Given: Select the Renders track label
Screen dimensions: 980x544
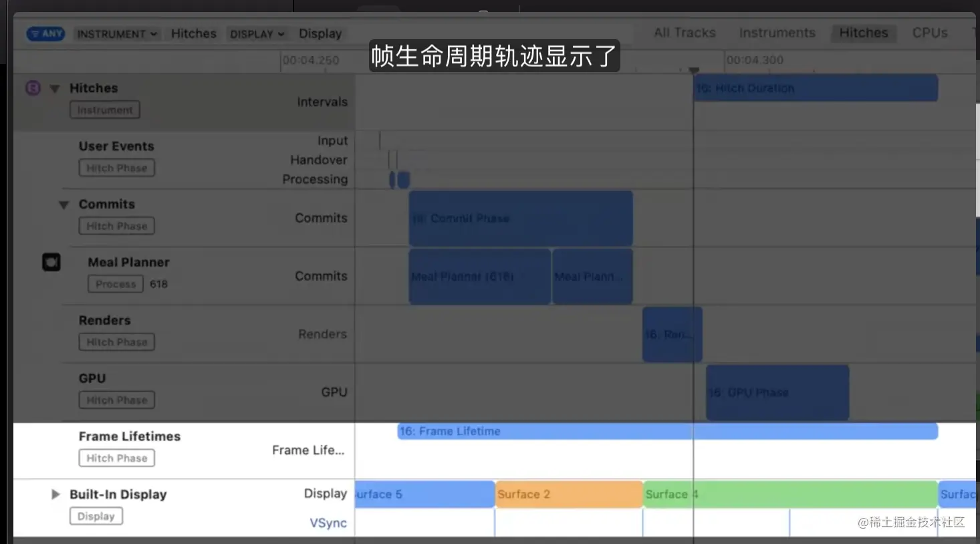Looking at the screenshot, I should click(x=105, y=321).
